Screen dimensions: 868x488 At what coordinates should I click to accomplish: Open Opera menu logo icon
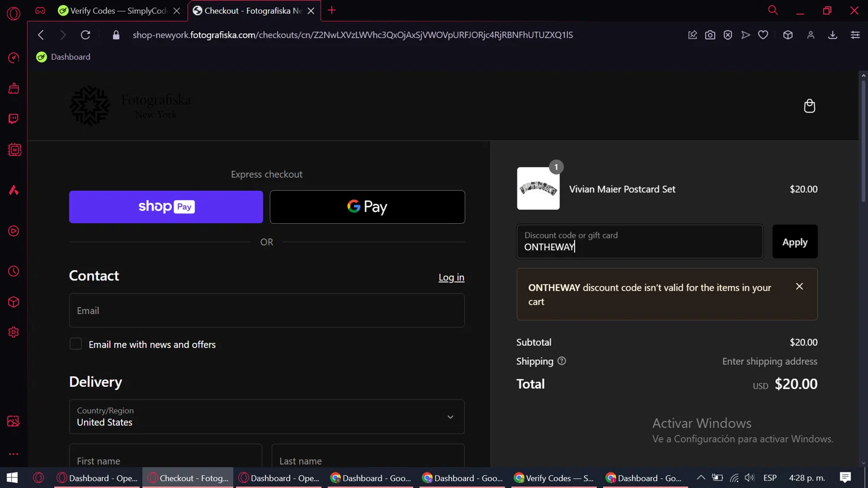coord(13,13)
